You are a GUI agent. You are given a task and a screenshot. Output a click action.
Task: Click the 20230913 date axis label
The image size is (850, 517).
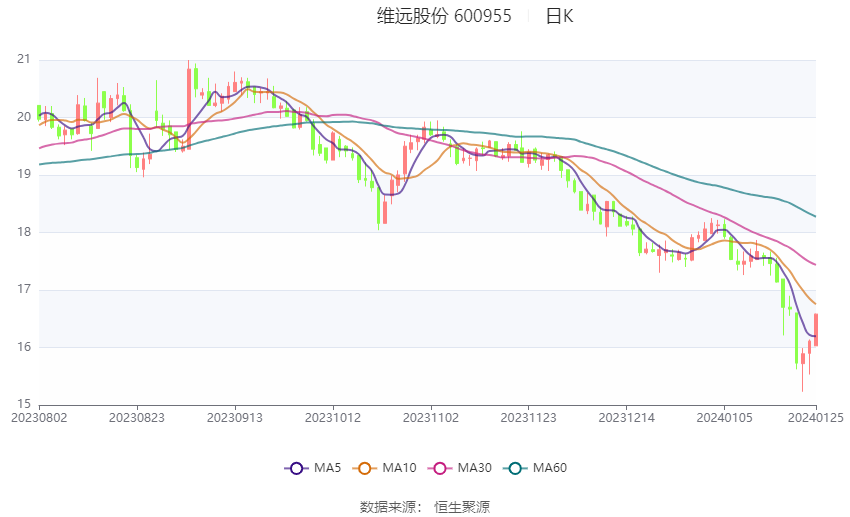[x=235, y=418]
